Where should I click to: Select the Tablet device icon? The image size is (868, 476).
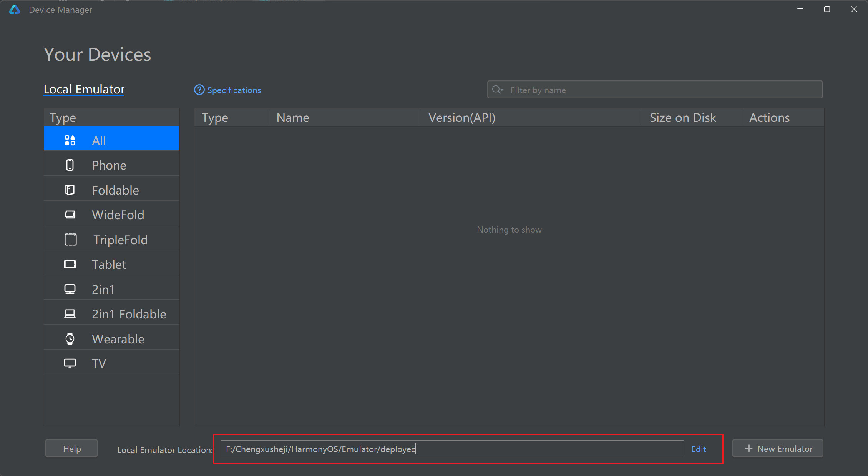tap(70, 264)
